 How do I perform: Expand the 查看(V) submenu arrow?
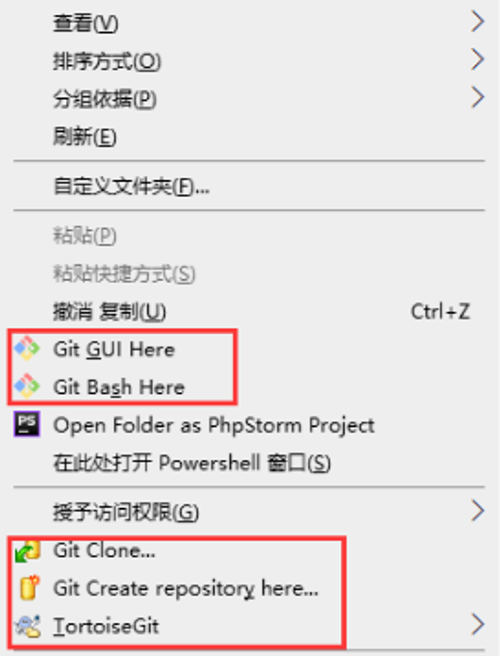477,22
